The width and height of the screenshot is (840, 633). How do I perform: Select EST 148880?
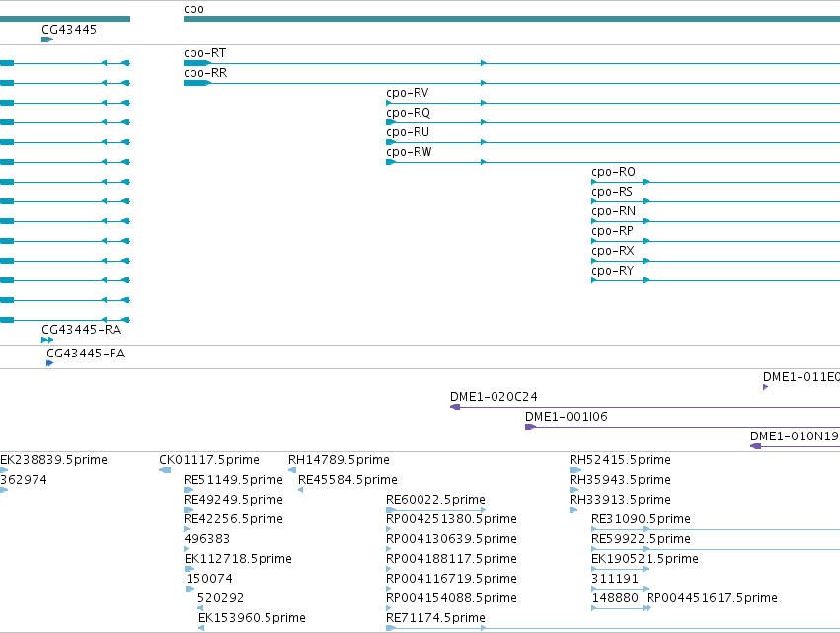(615, 599)
